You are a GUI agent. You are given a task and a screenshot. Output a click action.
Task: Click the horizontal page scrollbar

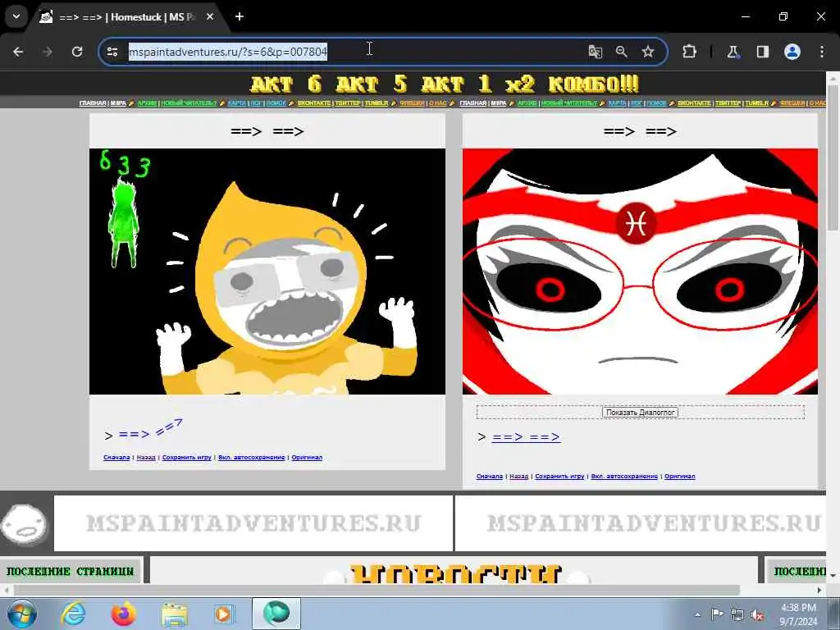pos(375,591)
